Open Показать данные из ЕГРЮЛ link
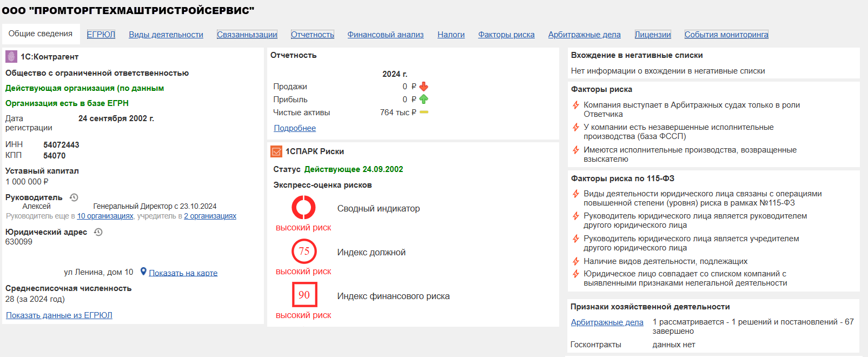Viewport: 868px width, 357px height. pos(59,315)
